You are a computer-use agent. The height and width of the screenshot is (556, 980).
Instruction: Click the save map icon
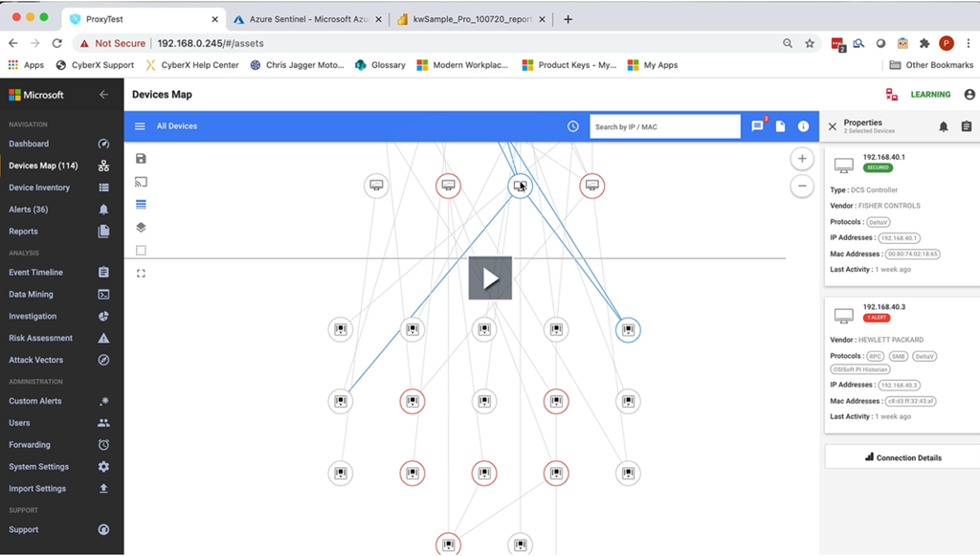pos(141,159)
